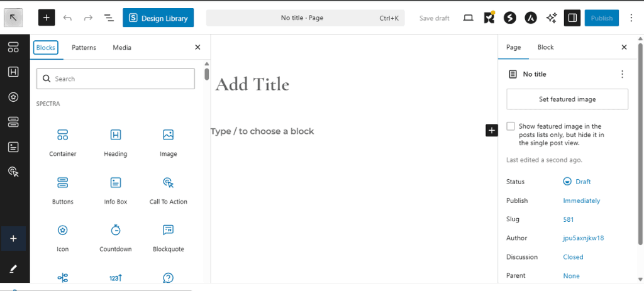Click the back arrow icon in top-left corner

[13, 18]
